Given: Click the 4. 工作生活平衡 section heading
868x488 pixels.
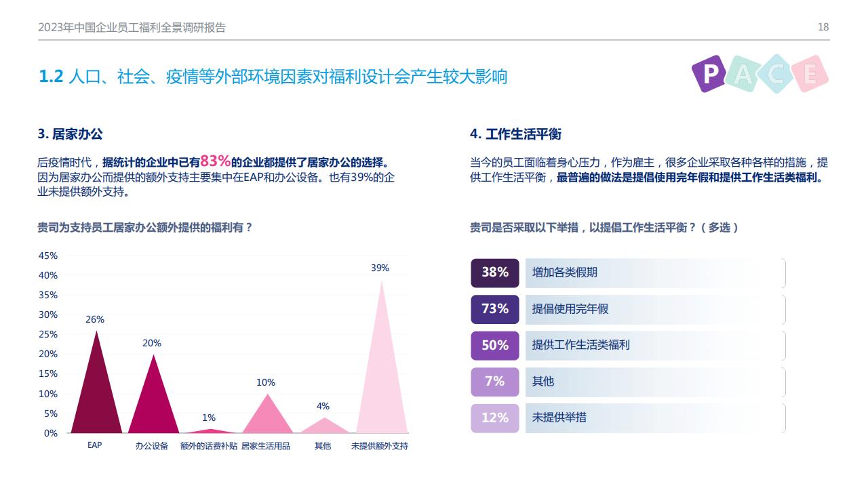Looking at the screenshot, I should (x=515, y=134).
